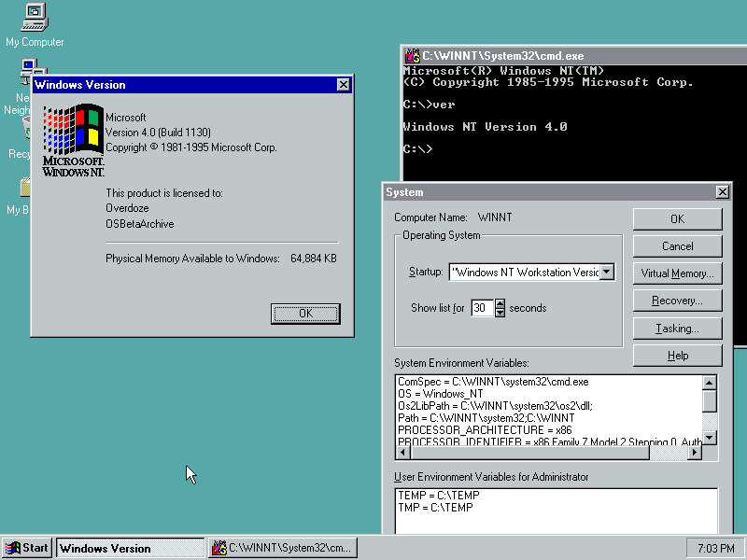Click the computer name 'WINNT' text
Screen dimensions: 747x560
click(495, 217)
